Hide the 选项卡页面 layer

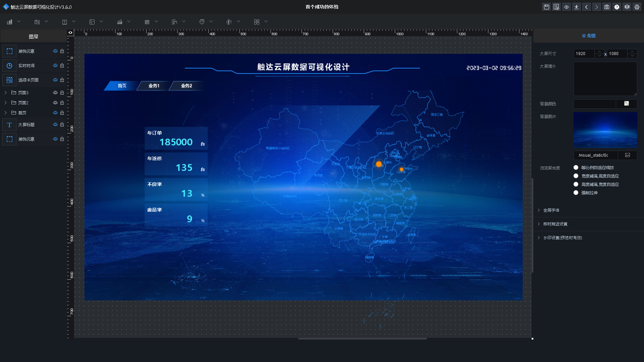pos(55,80)
